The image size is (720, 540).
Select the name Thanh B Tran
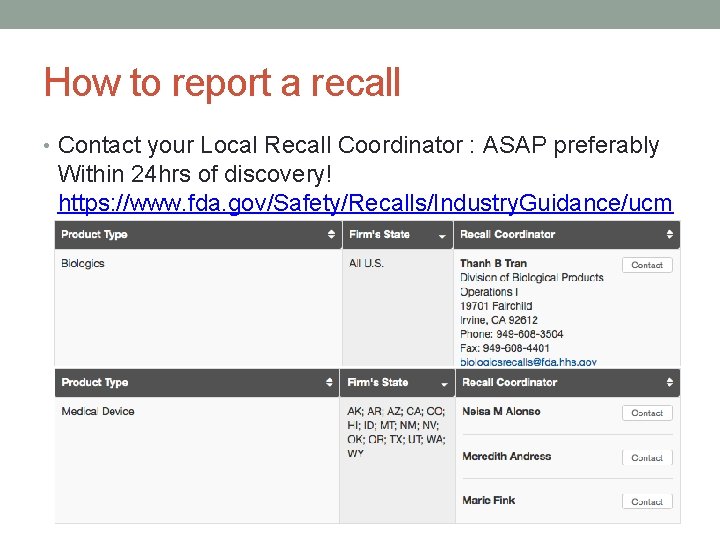(x=493, y=263)
